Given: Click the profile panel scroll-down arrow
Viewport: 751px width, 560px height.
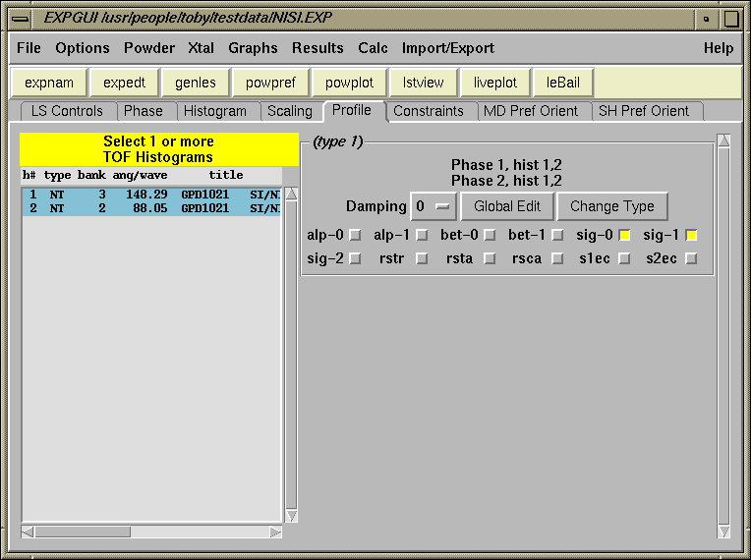Looking at the screenshot, I should pyautogui.click(x=723, y=532).
